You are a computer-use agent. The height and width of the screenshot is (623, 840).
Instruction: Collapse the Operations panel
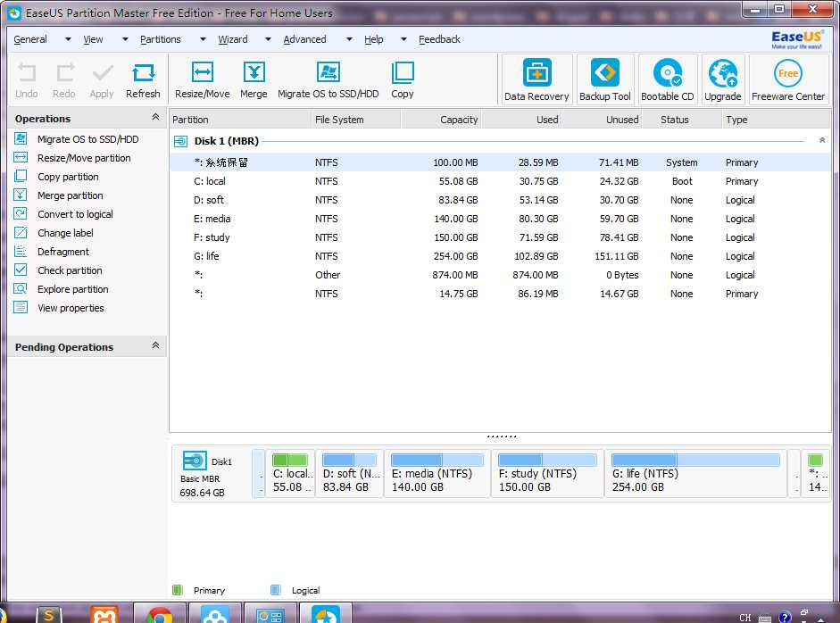click(155, 118)
